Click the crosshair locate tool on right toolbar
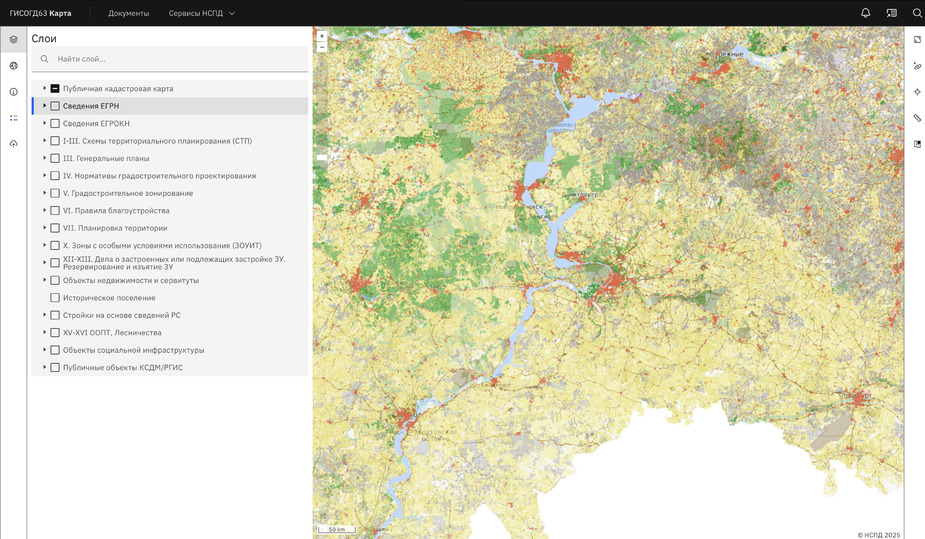 [917, 92]
